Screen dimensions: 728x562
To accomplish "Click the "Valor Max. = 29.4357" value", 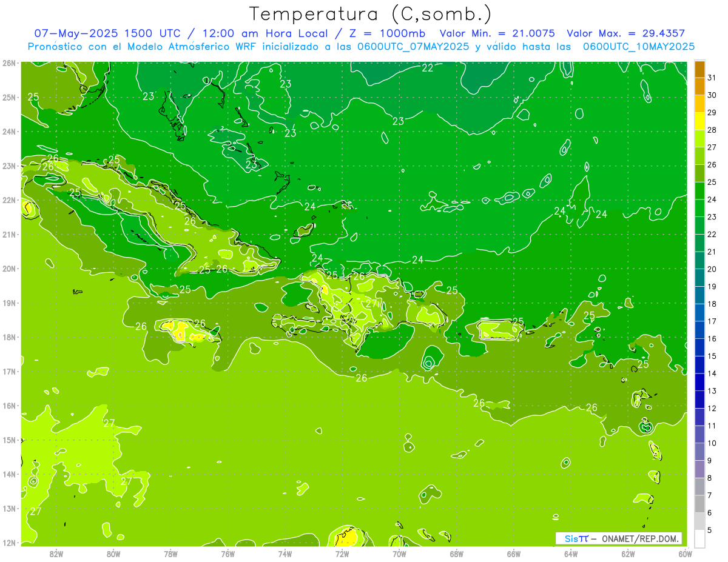I will [626, 33].
